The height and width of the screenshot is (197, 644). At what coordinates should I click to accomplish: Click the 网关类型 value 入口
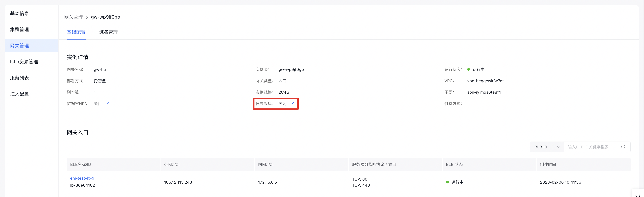click(x=283, y=81)
